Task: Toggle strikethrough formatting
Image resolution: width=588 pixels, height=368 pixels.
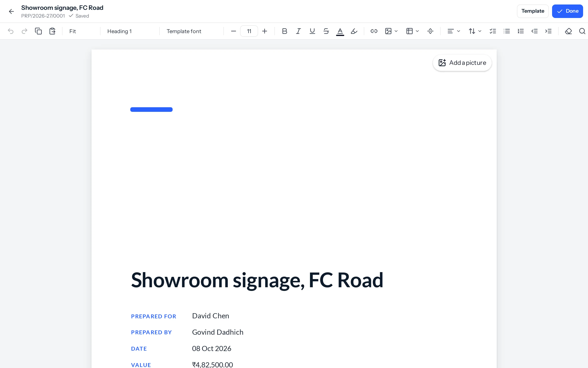Action: click(326, 31)
